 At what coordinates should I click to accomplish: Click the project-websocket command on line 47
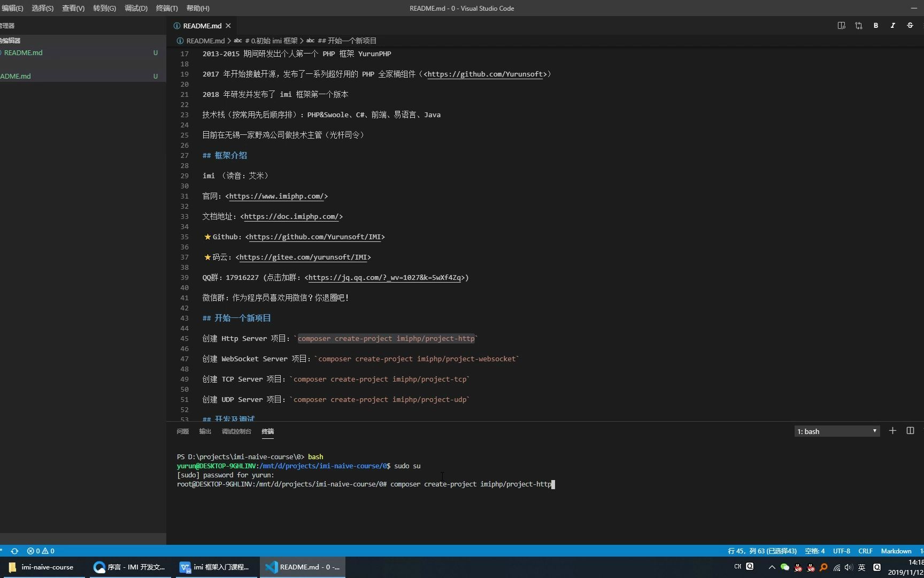pyautogui.click(x=417, y=359)
